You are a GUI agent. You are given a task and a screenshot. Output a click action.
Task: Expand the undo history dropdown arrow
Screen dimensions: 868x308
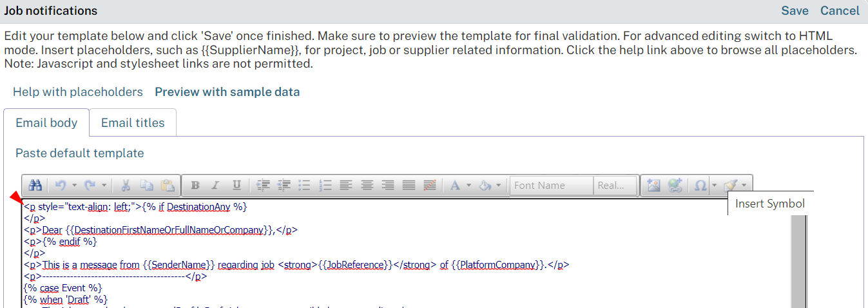[x=74, y=186]
